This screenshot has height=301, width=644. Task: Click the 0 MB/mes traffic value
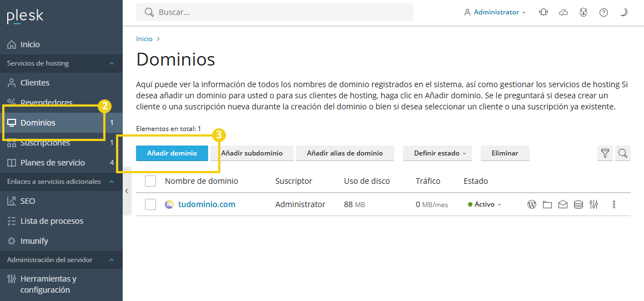click(x=432, y=204)
